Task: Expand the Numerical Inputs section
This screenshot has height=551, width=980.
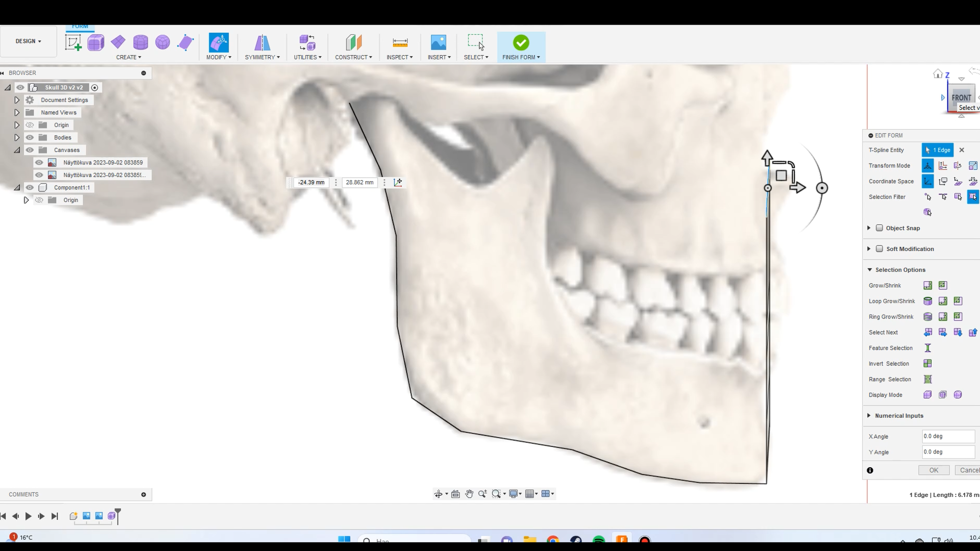Action: [869, 416]
